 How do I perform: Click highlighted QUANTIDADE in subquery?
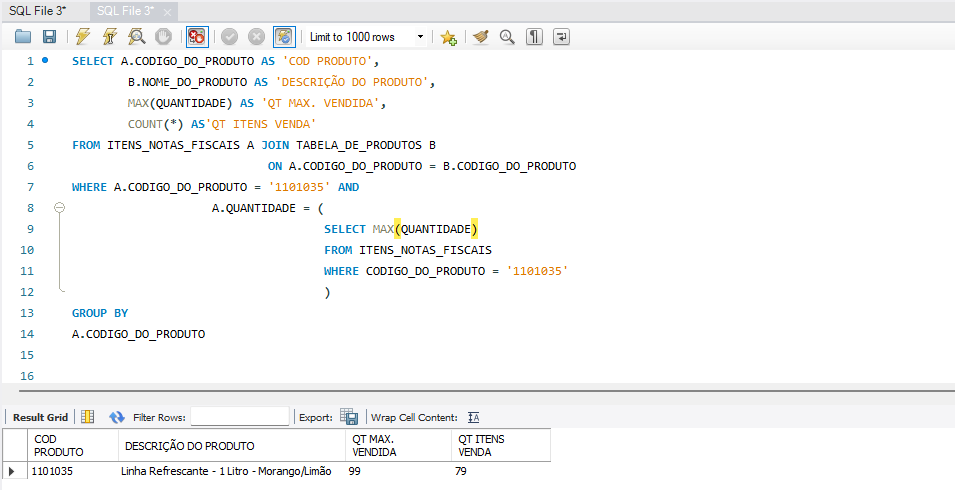[x=435, y=229]
